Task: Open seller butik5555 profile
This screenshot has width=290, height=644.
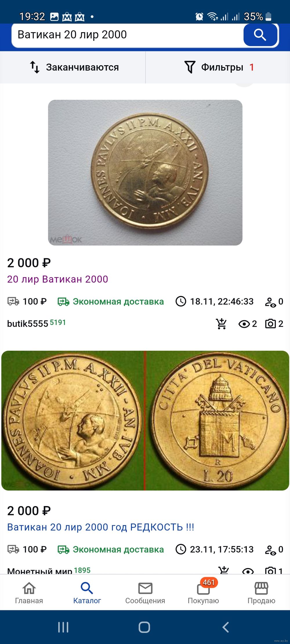Action: tap(28, 323)
